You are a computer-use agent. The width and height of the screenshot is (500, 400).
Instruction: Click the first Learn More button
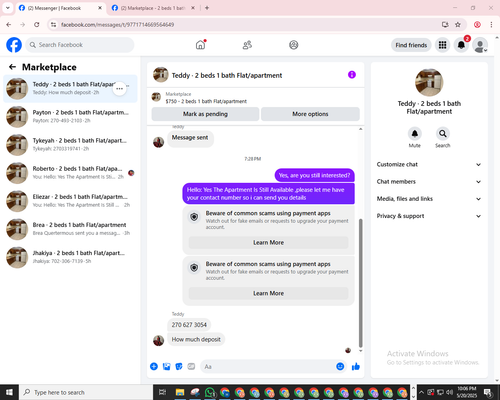[268, 243]
